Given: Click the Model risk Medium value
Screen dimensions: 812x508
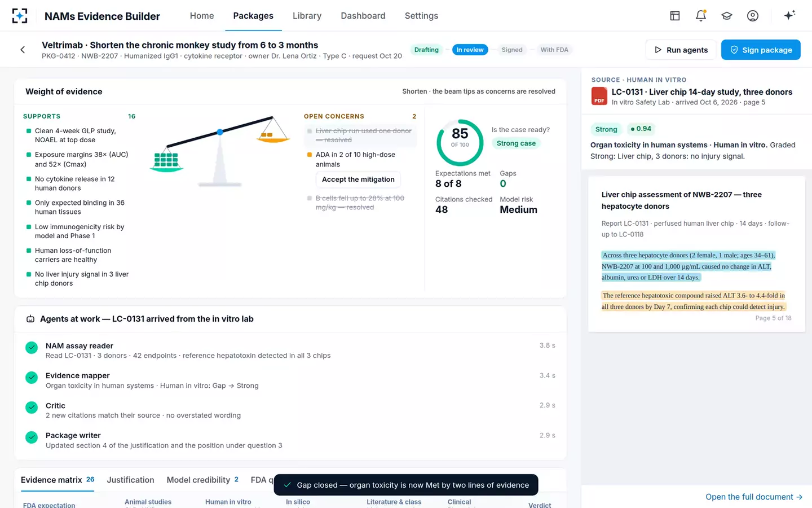Looking at the screenshot, I should pyautogui.click(x=518, y=209).
